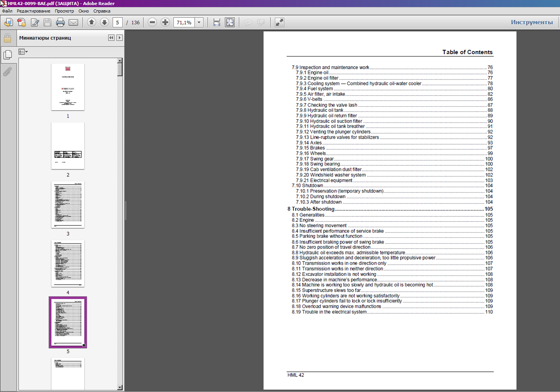The image size is (560, 392).
Task: Go to next page arrow
Action: (104, 22)
